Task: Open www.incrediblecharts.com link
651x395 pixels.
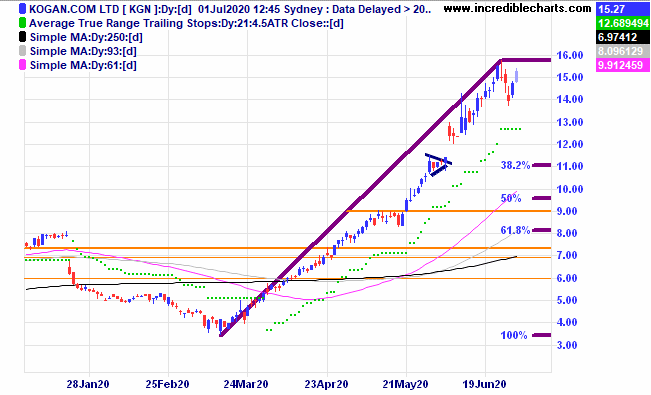Action: coord(517,8)
